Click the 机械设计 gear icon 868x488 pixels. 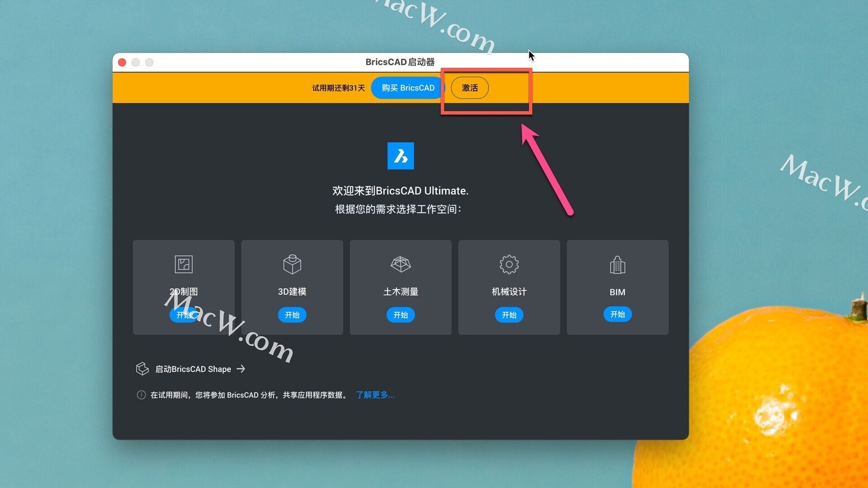(x=509, y=264)
